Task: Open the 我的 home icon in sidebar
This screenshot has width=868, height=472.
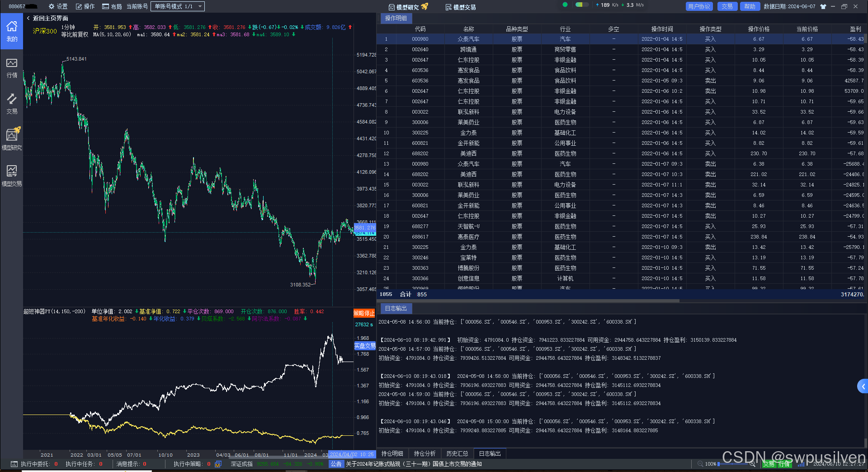Action: tap(12, 31)
